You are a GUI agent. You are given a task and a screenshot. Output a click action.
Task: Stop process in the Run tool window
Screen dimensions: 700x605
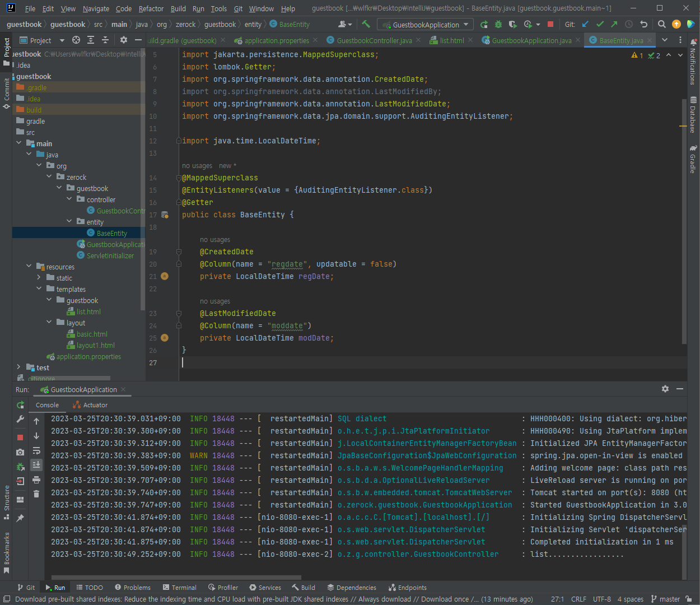pos(20,437)
